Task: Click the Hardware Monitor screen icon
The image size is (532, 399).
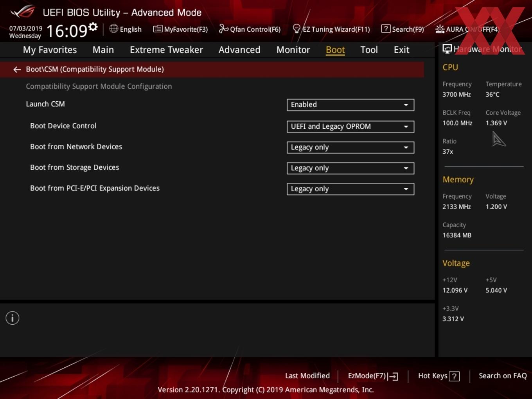Action: click(447, 49)
